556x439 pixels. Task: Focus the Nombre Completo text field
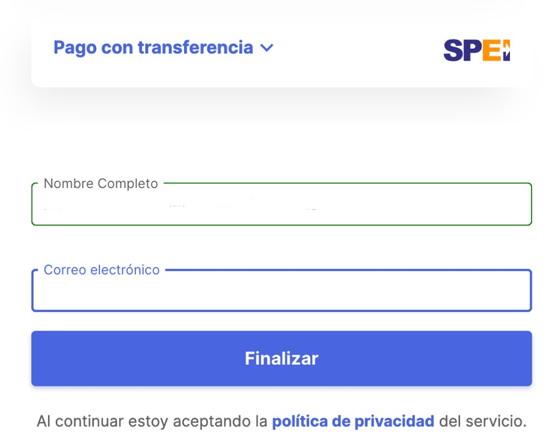coord(282,204)
